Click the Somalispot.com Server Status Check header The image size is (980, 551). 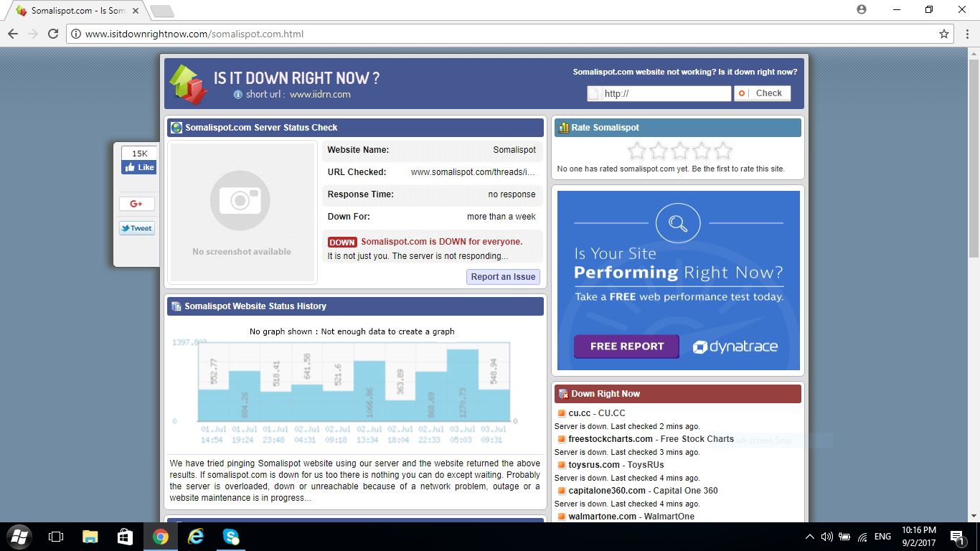(x=356, y=128)
